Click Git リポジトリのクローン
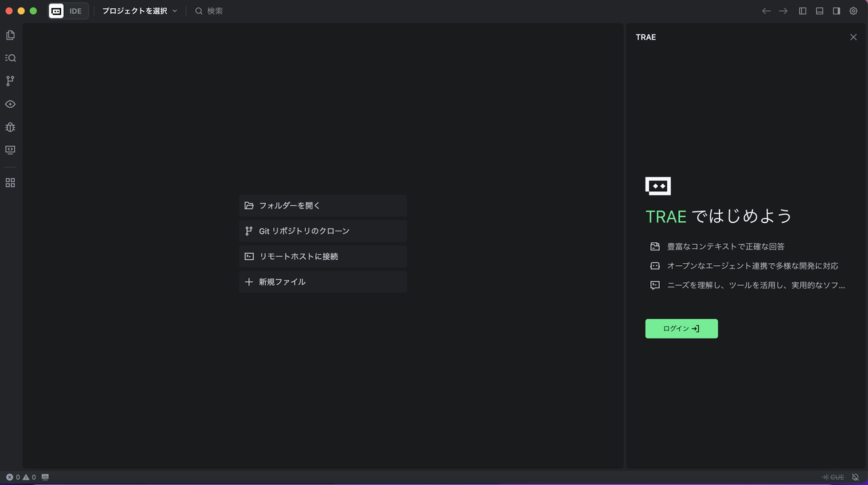 point(323,231)
